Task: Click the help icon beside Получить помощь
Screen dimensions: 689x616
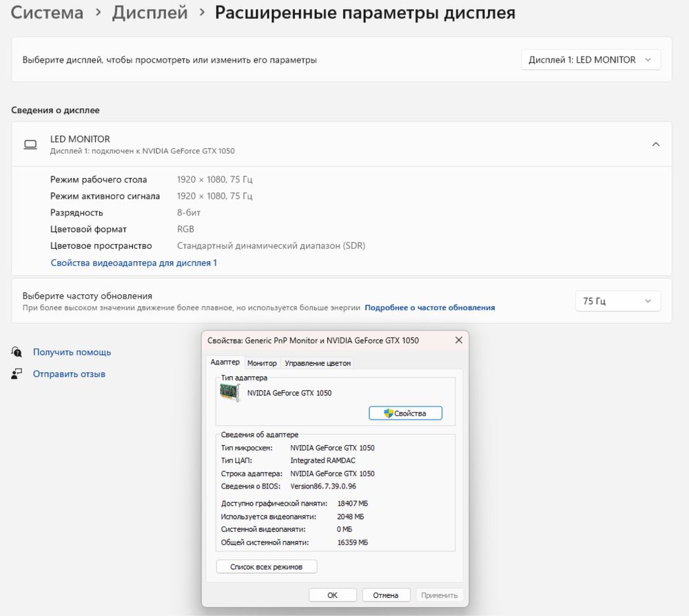Action: tap(17, 352)
